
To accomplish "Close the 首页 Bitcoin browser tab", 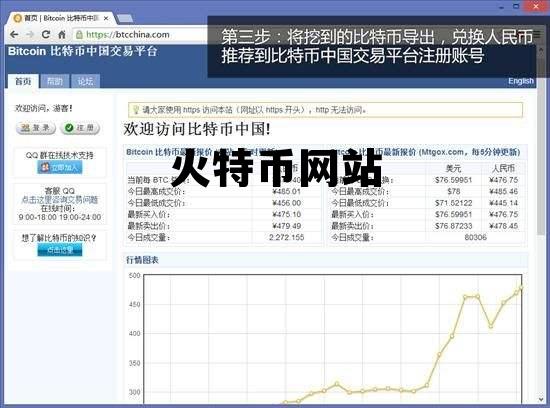I will pos(106,18).
